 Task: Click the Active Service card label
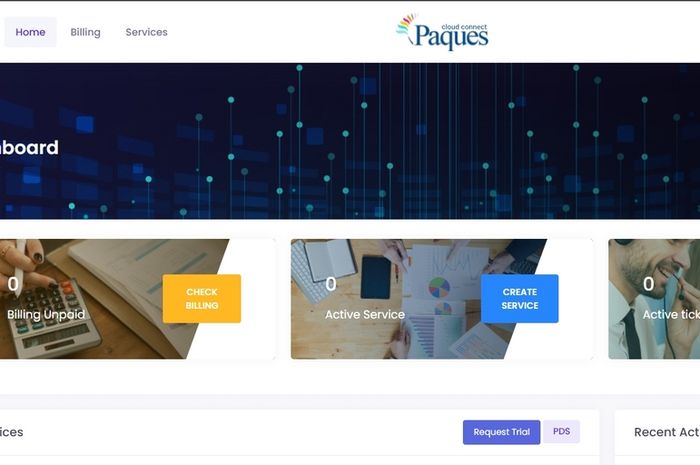365,315
